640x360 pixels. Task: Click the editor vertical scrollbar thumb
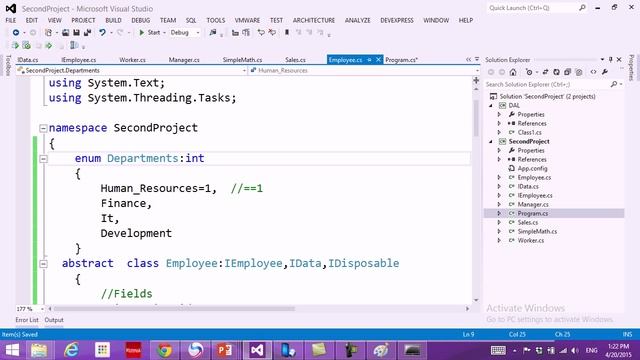[476, 118]
